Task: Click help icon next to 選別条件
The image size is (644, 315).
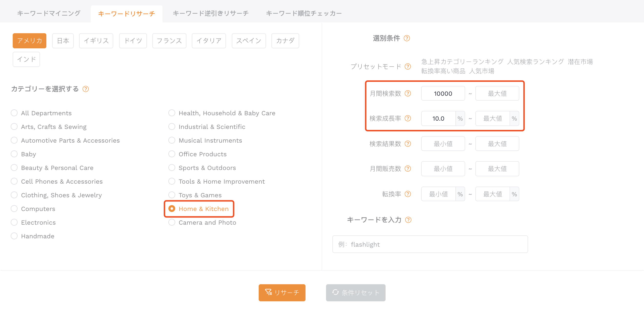Action: [407, 38]
